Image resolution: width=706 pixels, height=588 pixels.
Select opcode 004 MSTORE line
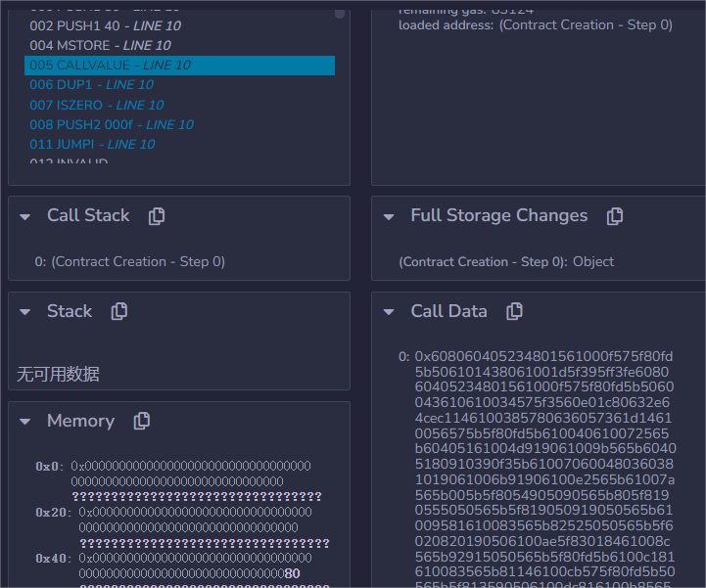tap(100, 45)
